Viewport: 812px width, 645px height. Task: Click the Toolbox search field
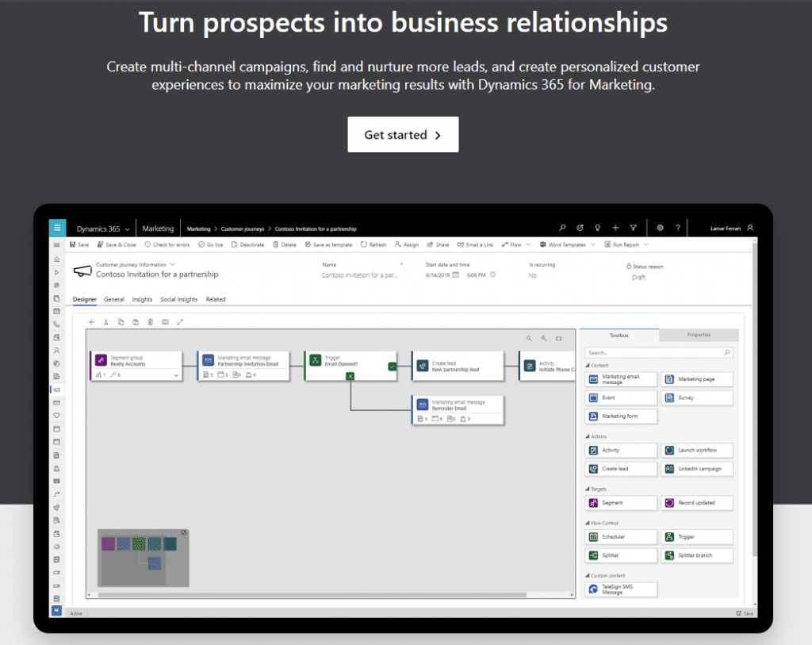(653, 352)
